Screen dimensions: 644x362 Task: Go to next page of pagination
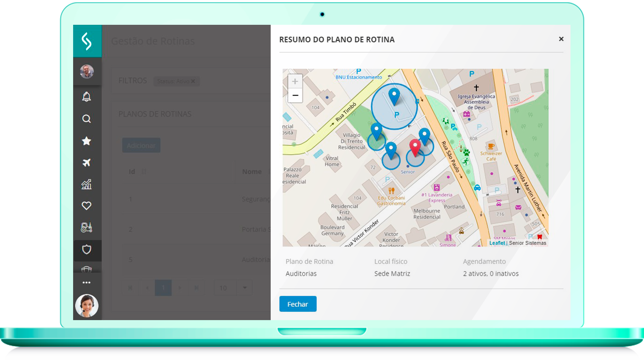tap(180, 288)
